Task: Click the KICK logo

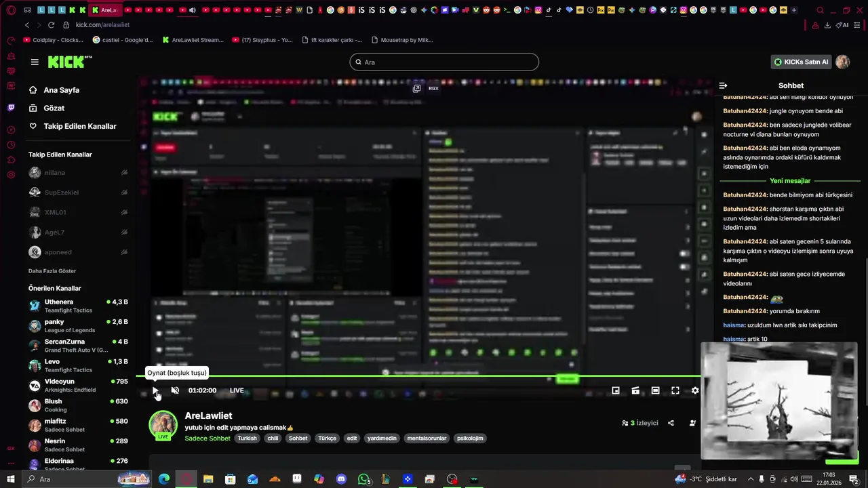Action: [x=69, y=62]
